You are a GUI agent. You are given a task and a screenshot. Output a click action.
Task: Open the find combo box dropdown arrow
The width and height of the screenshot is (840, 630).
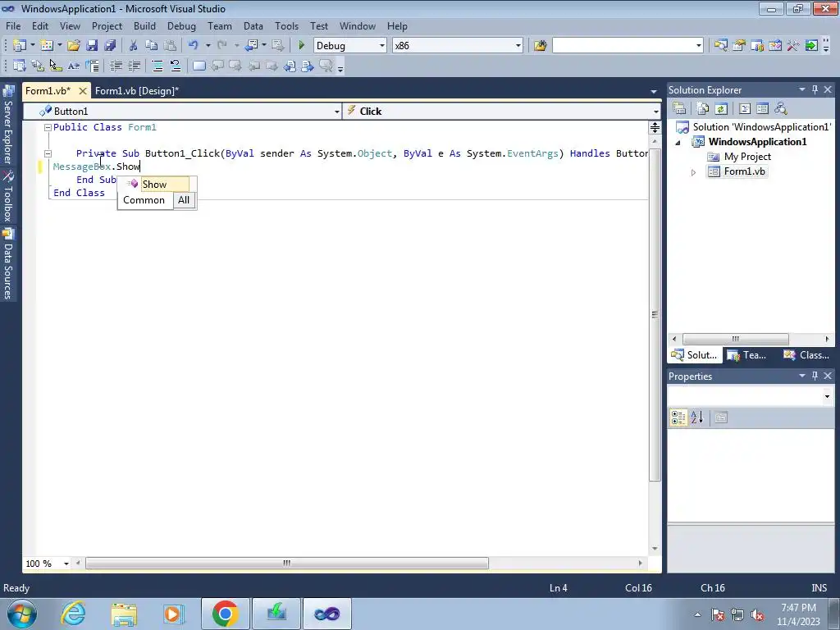pos(699,46)
